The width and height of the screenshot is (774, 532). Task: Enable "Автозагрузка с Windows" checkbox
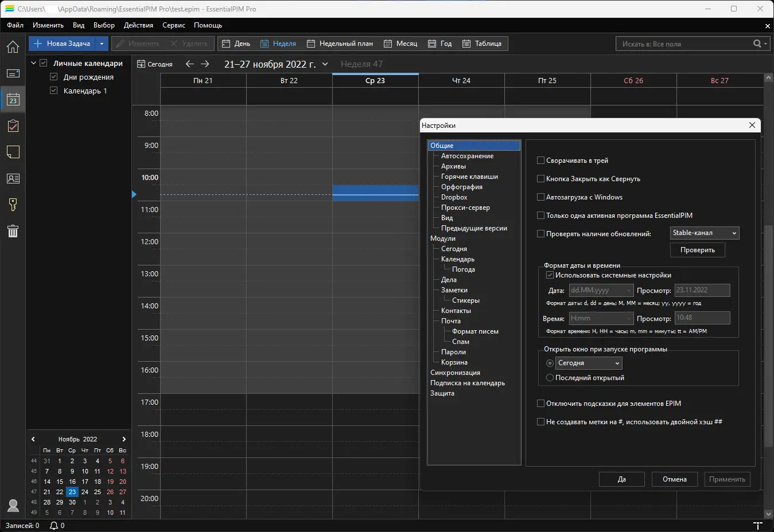coord(540,197)
